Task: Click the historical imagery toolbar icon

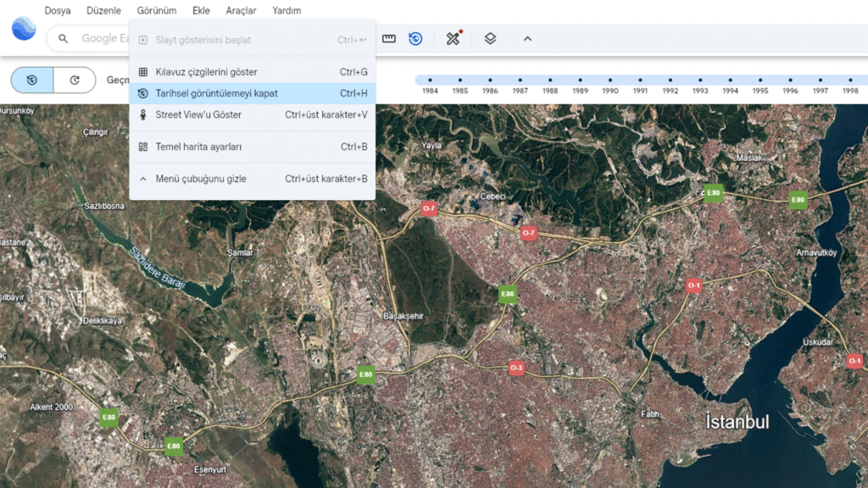Action: 415,39
